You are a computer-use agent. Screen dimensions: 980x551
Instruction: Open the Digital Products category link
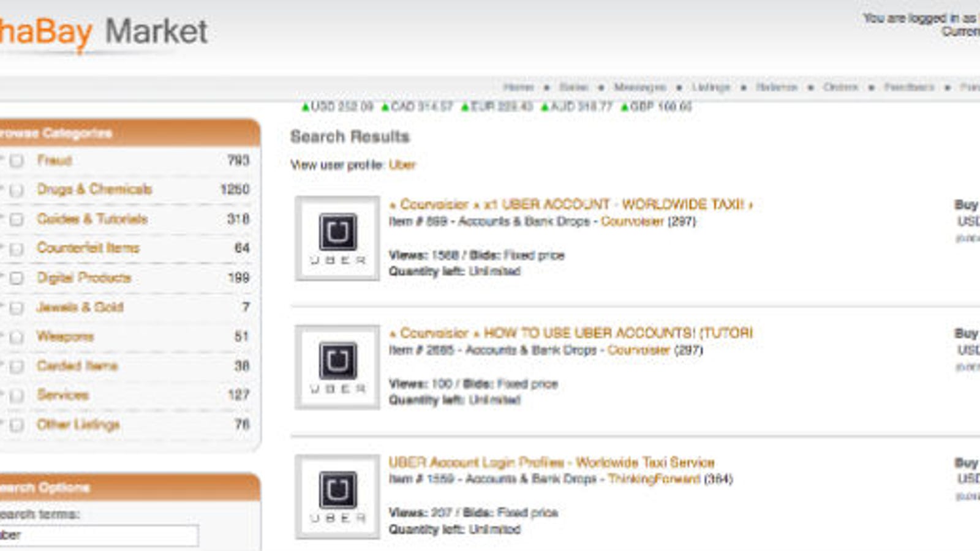[x=84, y=277]
